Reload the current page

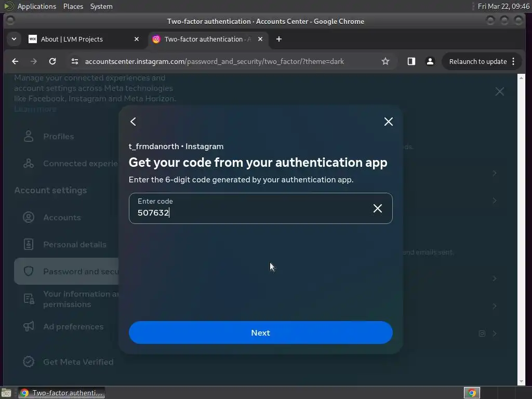pyautogui.click(x=52, y=61)
